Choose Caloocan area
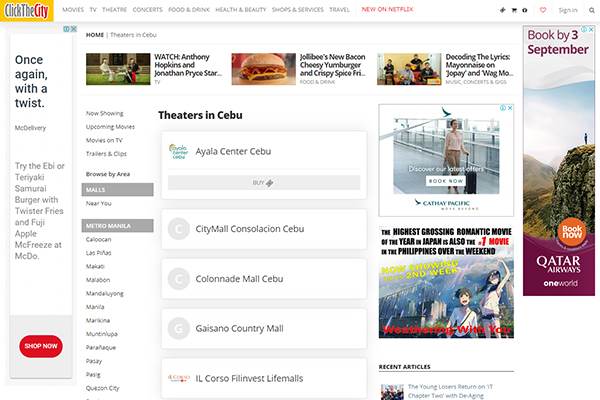Image resolution: width=600 pixels, height=400 pixels. (98, 240)
